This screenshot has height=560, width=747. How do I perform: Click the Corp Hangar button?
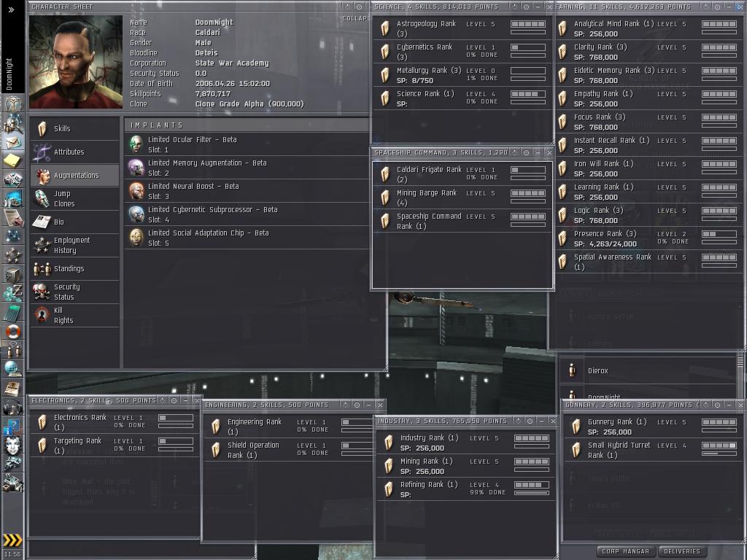pyautogui.click(x=625, y=551)
